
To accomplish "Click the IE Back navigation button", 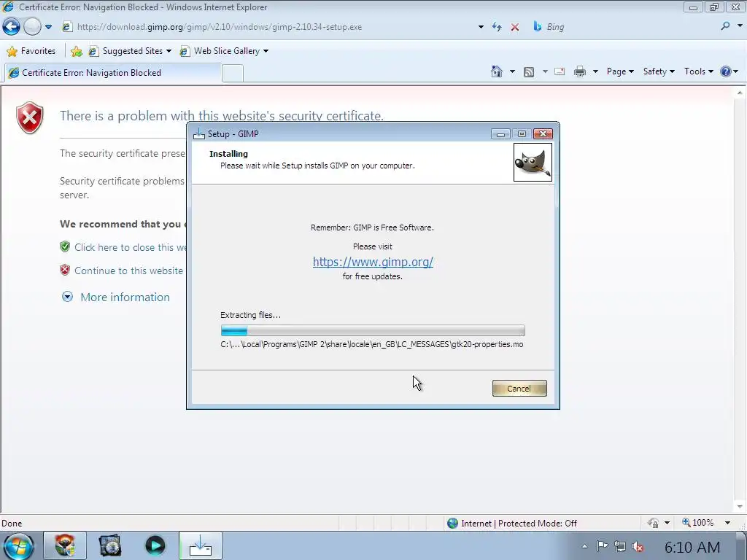I will 11,27.
